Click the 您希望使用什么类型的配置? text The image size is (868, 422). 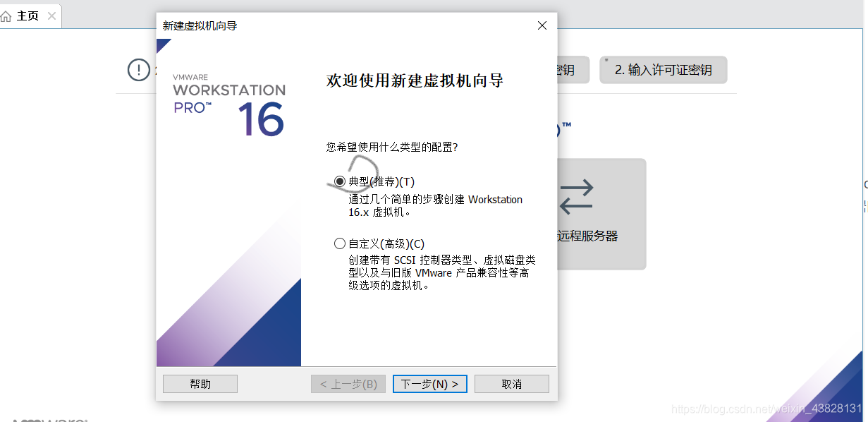tap(392, 147)
